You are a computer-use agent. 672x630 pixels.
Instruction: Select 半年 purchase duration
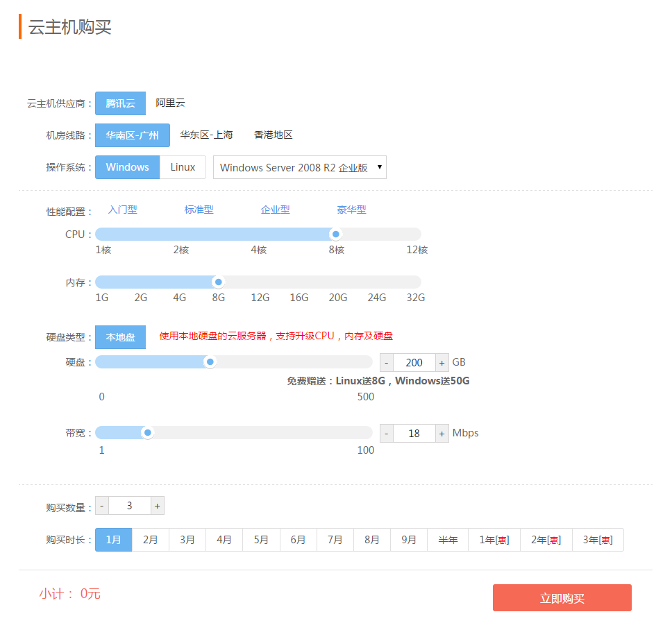448,540
